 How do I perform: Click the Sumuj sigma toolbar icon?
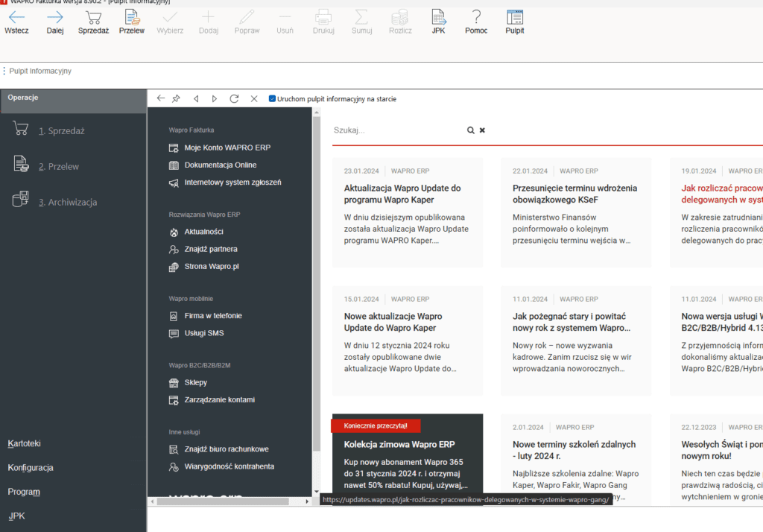point(361,18)
